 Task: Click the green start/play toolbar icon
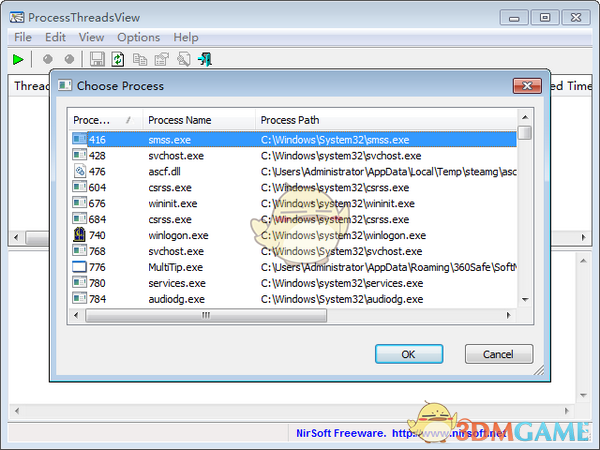[x=18, y=60]
